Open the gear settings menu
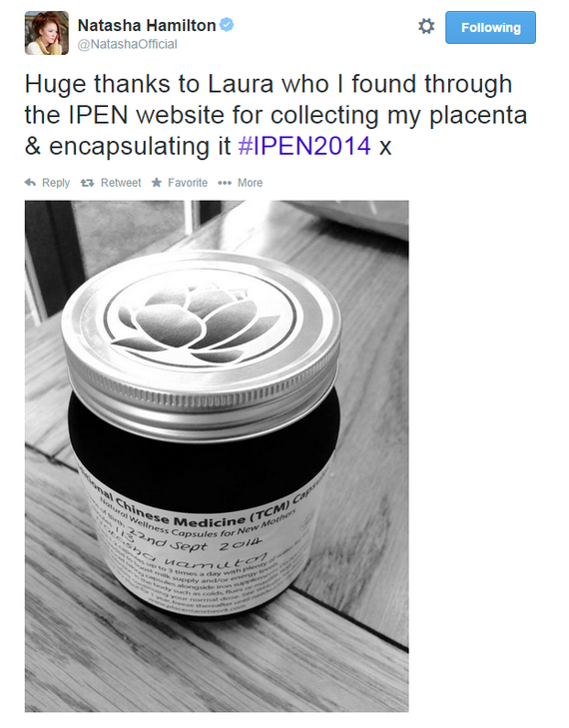This screenshot has height=728, width=569. (426, 26)
